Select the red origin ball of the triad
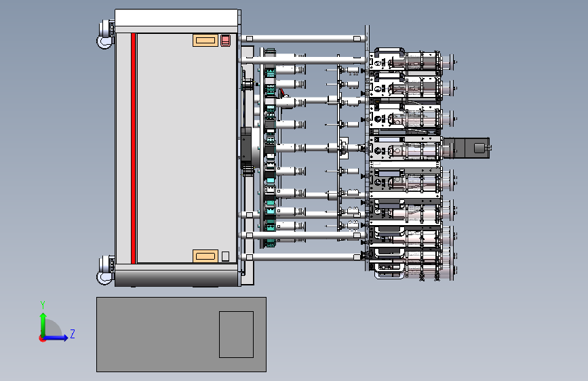This screenshot has width=588, height=381. point(42,338)
